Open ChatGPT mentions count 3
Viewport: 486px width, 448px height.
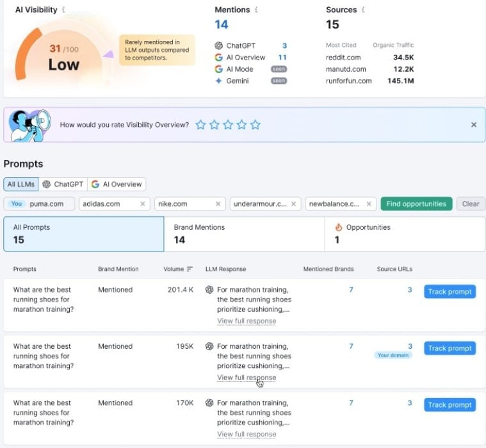(284, 46)
